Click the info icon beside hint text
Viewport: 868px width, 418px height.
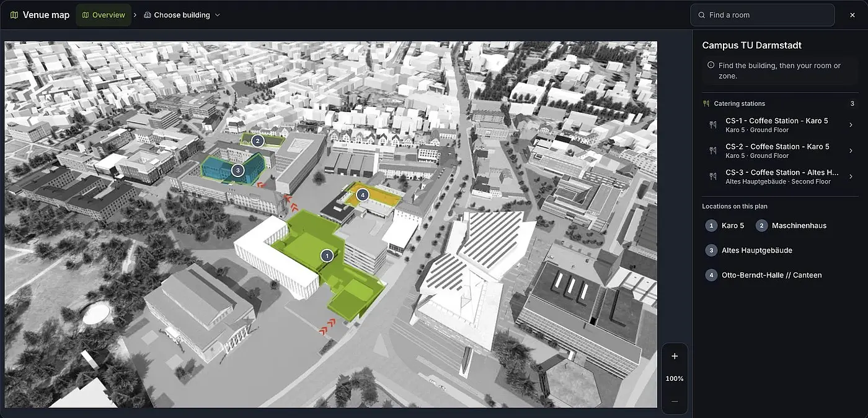(711, 65)
